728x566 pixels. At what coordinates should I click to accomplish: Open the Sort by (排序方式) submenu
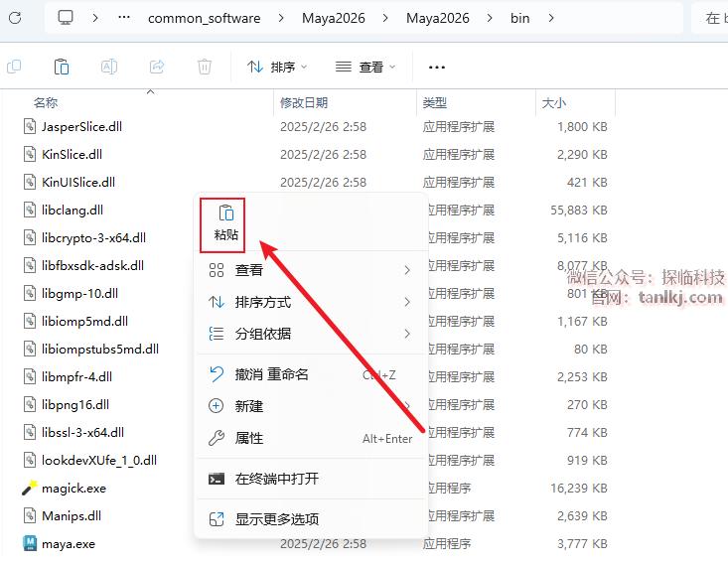coord(311,302)
